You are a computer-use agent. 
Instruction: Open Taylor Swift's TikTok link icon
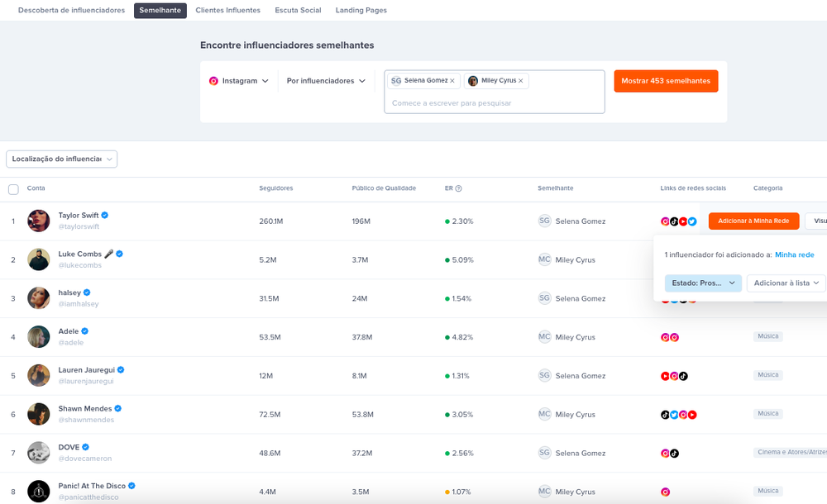[x=674, y=221]
